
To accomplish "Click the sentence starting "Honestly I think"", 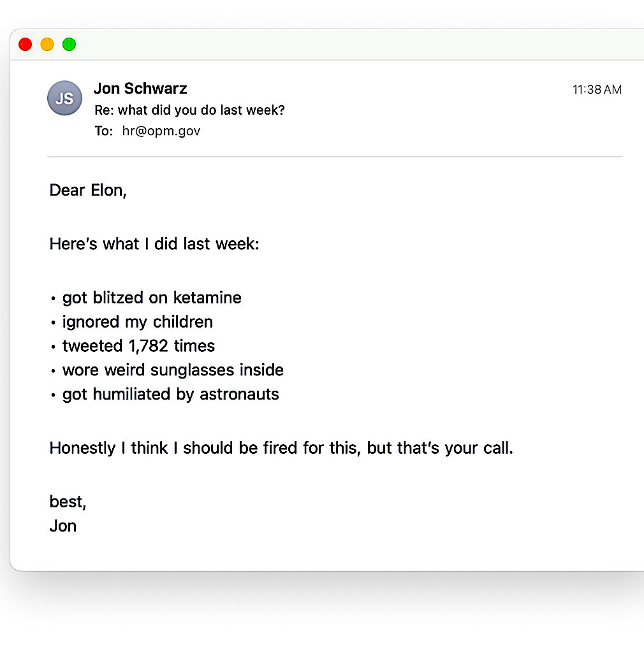I will pyautogui.click(x=281, y=448).
